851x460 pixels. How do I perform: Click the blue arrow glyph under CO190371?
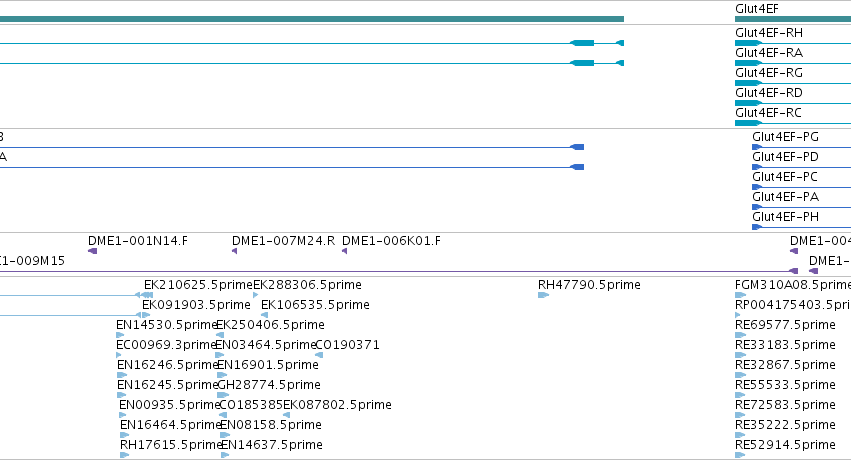click(319, 355)
